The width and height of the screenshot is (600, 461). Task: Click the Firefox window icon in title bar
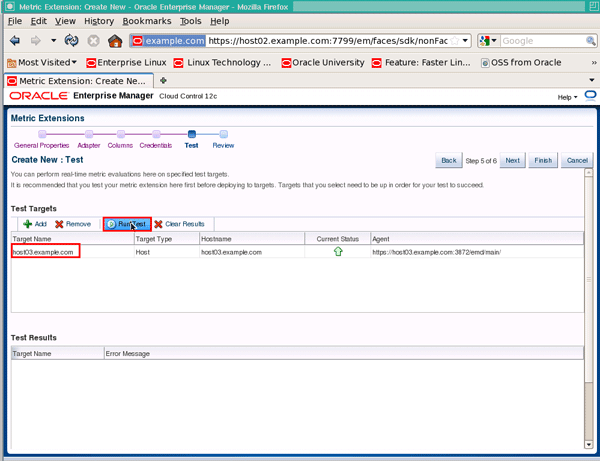10,7
